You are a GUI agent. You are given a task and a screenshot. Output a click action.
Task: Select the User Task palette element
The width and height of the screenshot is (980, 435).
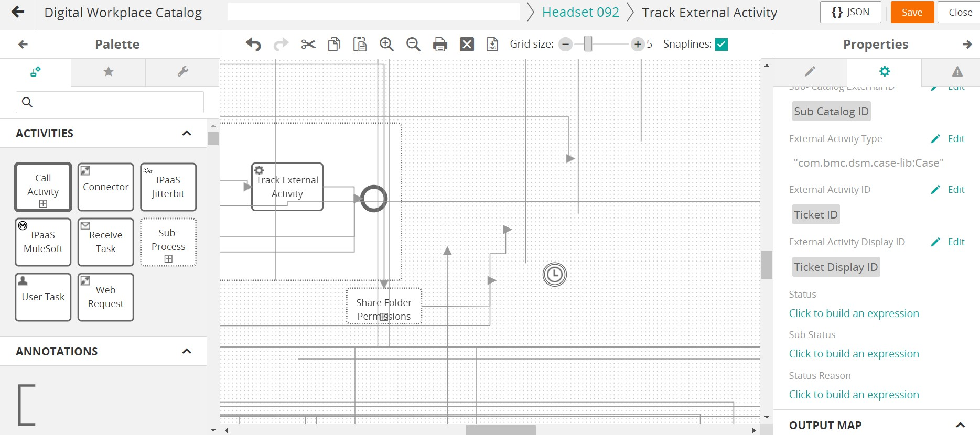point(43,297)
